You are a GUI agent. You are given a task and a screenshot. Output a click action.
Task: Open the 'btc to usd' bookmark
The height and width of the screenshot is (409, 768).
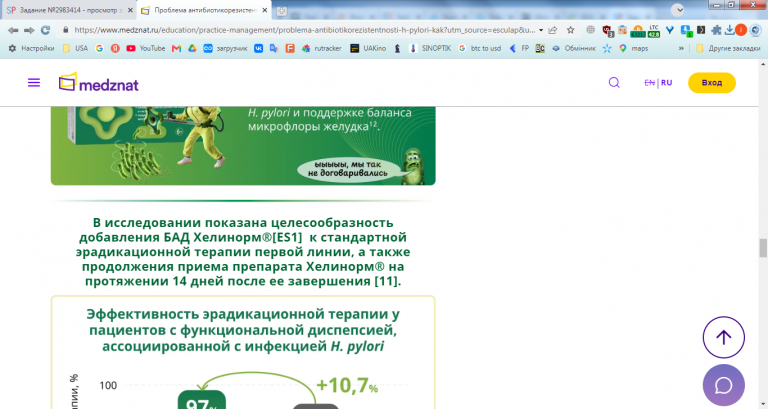coord(480,48)
